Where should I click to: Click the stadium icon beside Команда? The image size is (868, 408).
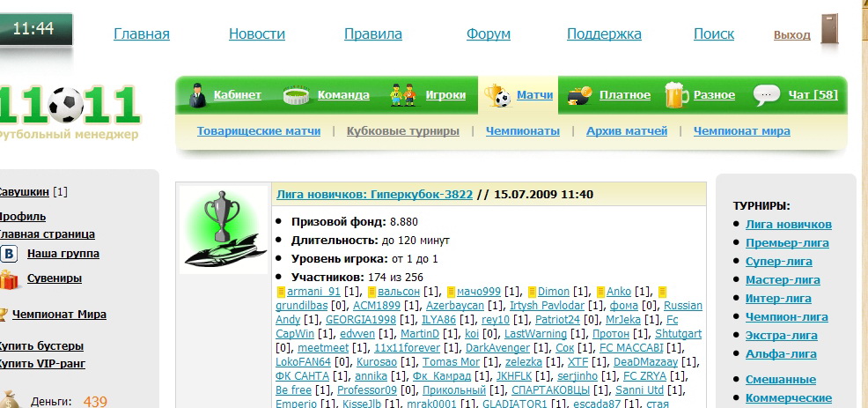tap(298, 95)
